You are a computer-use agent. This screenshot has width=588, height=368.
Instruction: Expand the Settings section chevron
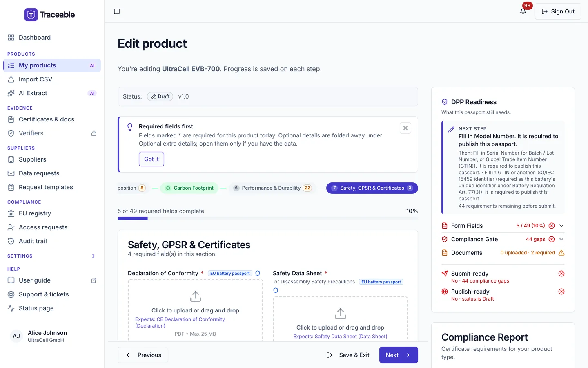tap(94, 256)
